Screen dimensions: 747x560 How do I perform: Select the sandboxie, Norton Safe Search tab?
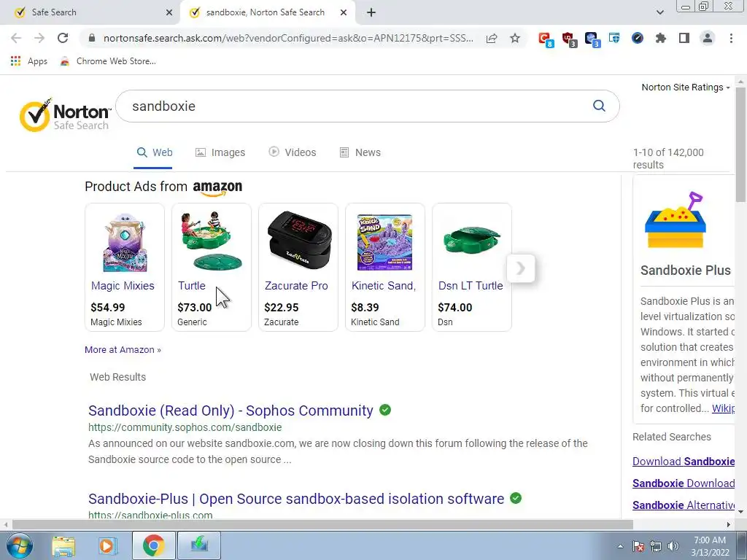click(x=266, y=12)
